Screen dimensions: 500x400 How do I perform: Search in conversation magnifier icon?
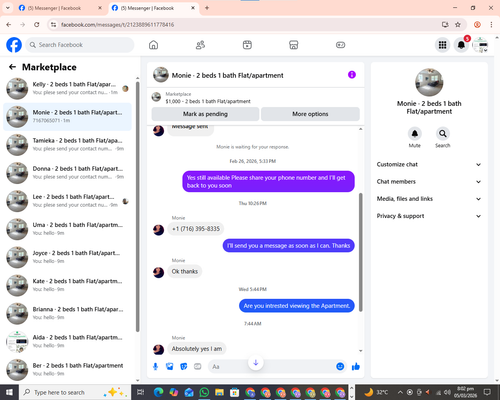coord(443,134)
